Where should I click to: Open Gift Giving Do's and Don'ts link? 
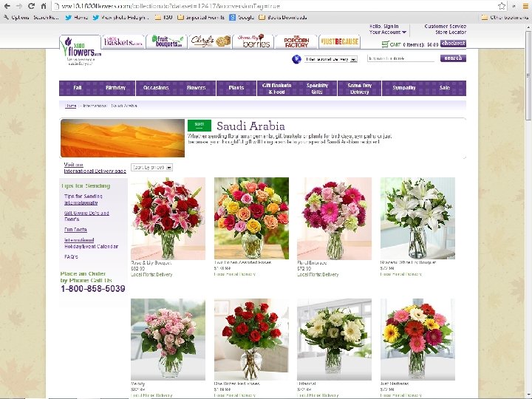86,216
